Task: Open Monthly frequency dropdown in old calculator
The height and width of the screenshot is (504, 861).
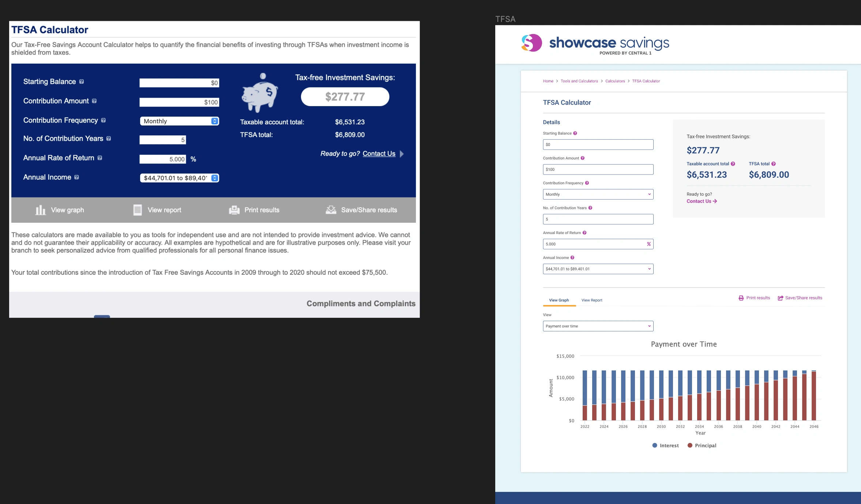Action: click(180, 121)
